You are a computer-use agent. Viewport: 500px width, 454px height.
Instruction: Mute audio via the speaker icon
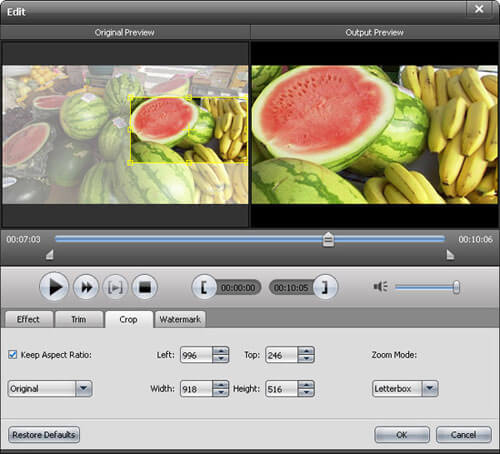(x=380, y=287)
